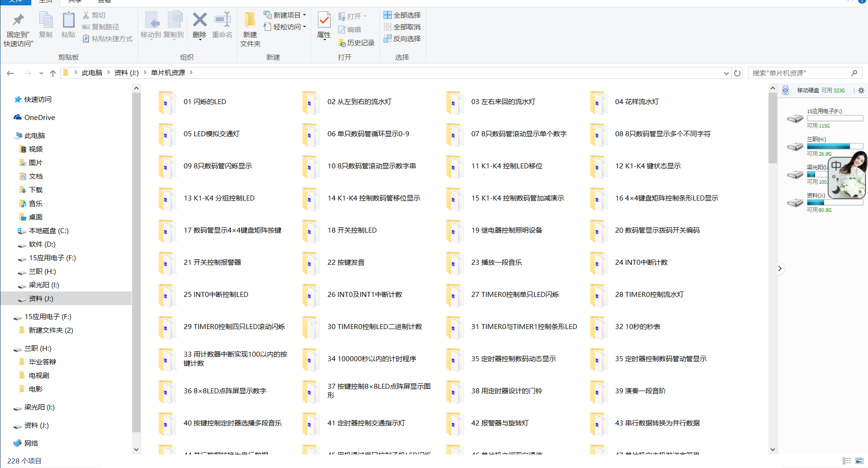Click the Forward navigation arrow

pos(28,73)
